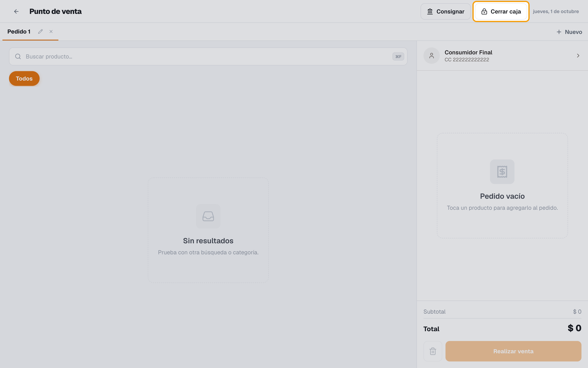Click the 'Total' label

(431, 329)
